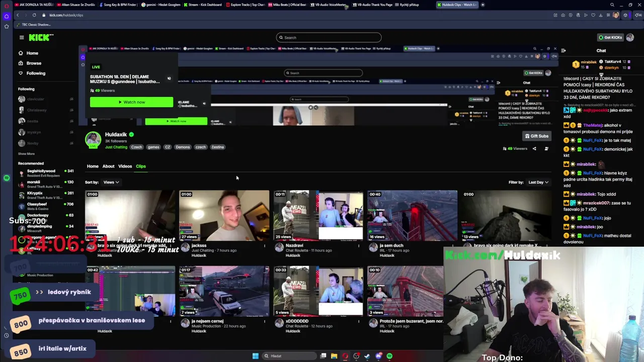Viewport: 644px width, 362px height.
Task: Open clavicular channel in Following list
Action: (x=46, y=99)
